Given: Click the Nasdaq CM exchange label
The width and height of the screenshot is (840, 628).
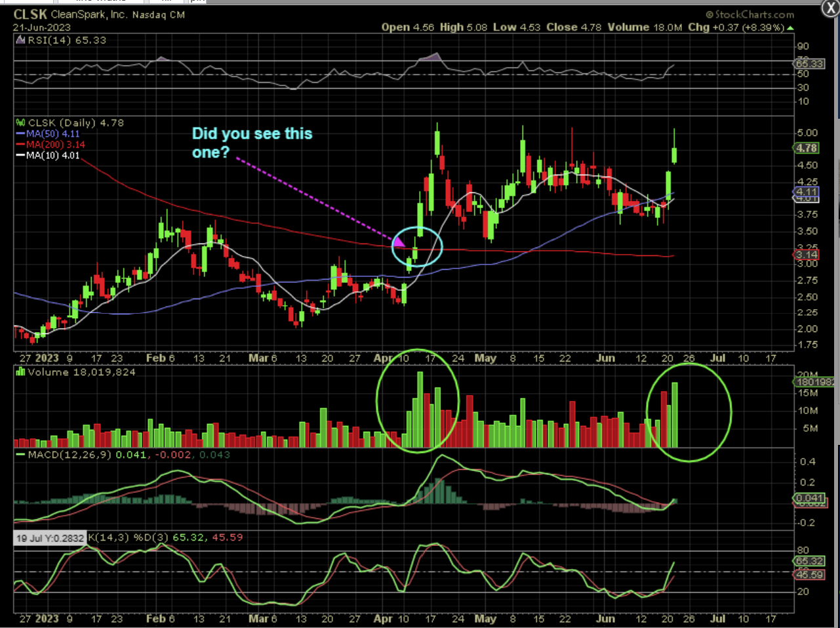Looking at the screenshot, I should [159, 14].
